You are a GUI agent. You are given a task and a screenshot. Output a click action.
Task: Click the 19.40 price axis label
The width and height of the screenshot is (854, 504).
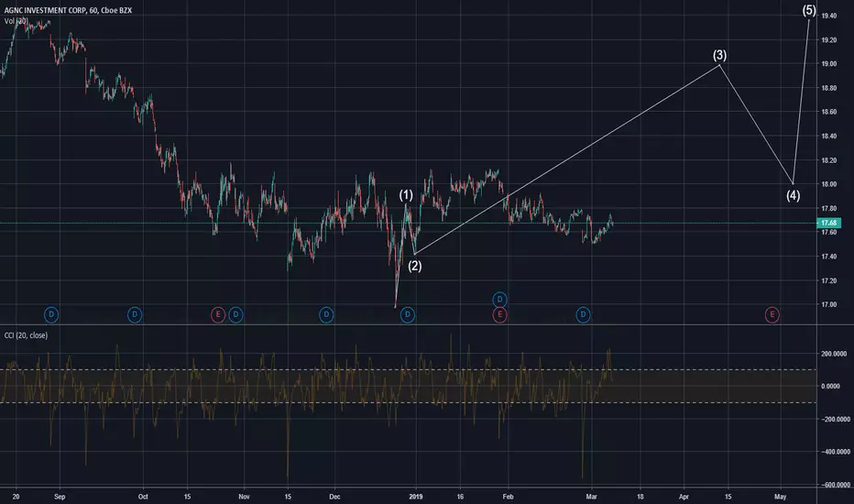pos(829,16)
